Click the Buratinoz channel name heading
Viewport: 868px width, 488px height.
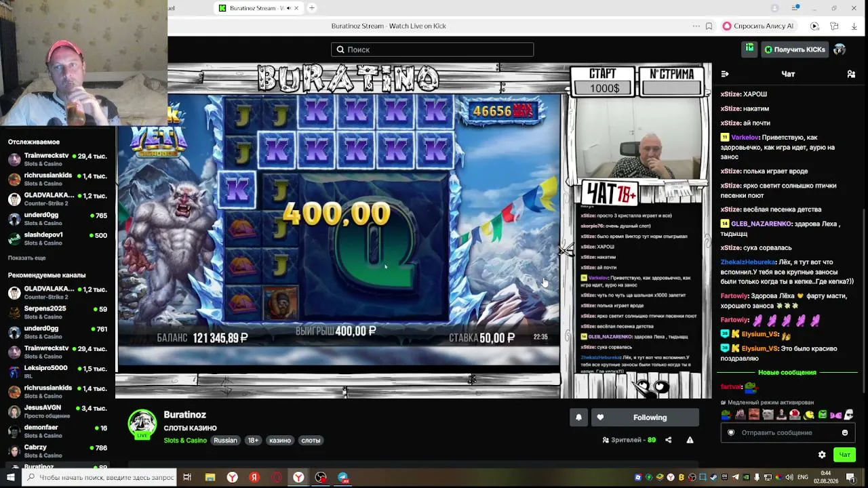184,415
